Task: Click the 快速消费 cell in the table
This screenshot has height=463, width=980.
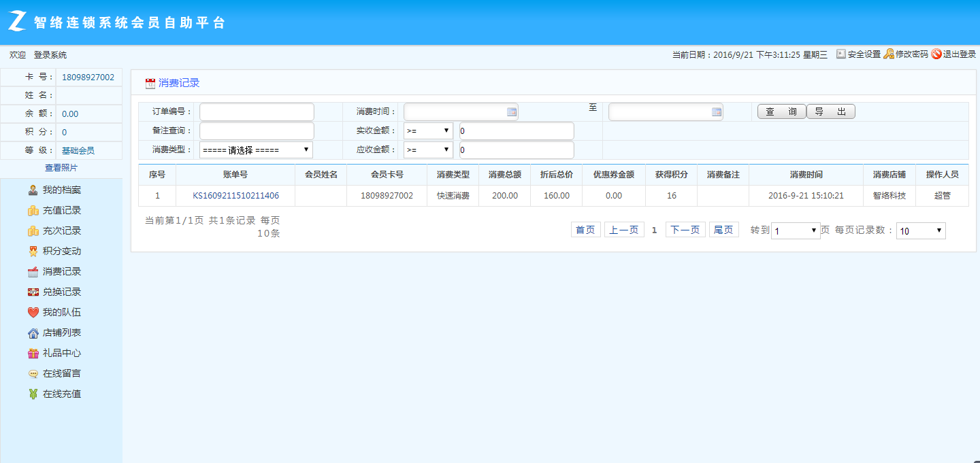Action: [453, 196]
